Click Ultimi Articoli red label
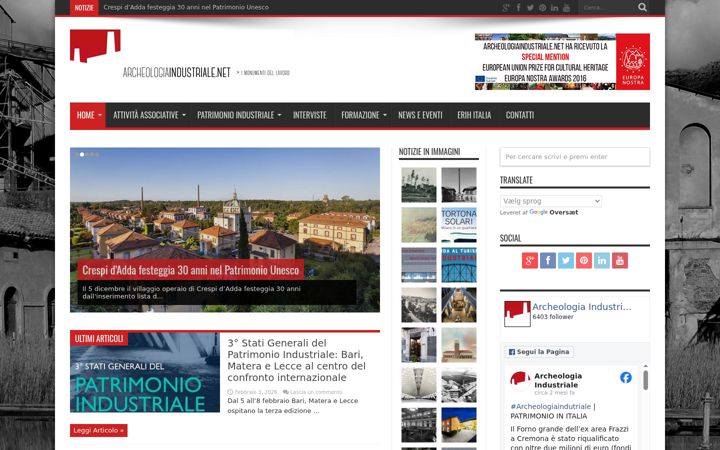Viewport: 720px width, 450px height. (x=99, y=339)
